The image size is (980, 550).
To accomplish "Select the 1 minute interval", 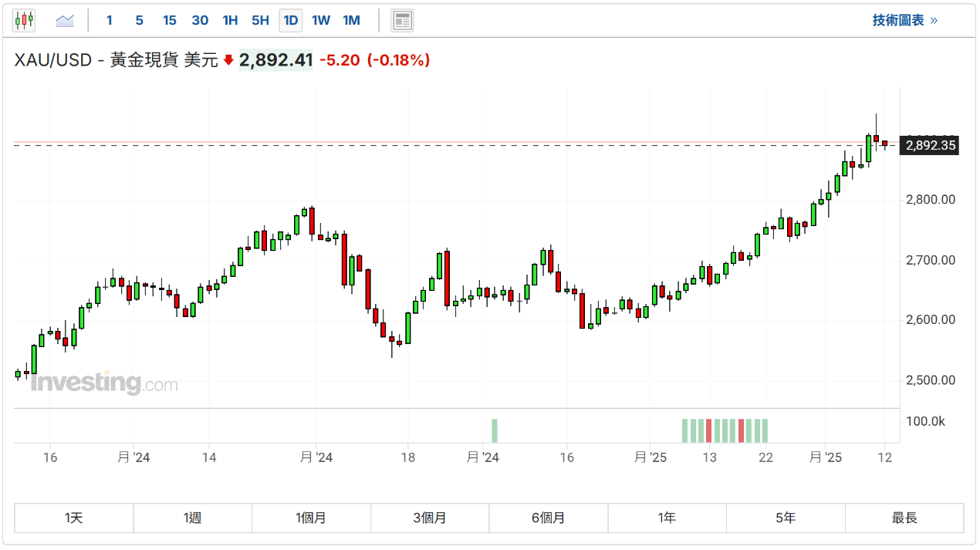I will tap(109, 20).
